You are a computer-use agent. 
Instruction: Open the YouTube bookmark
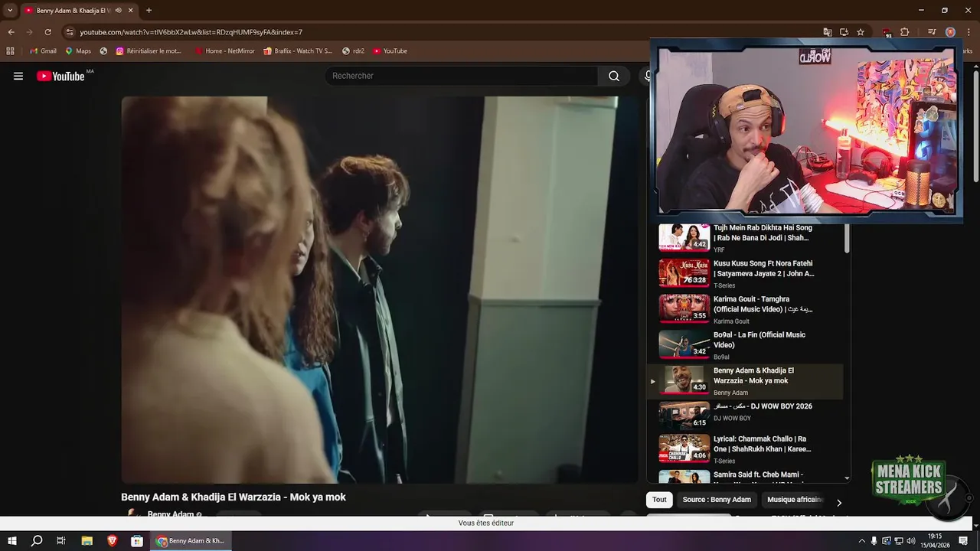tap(390, 51)
